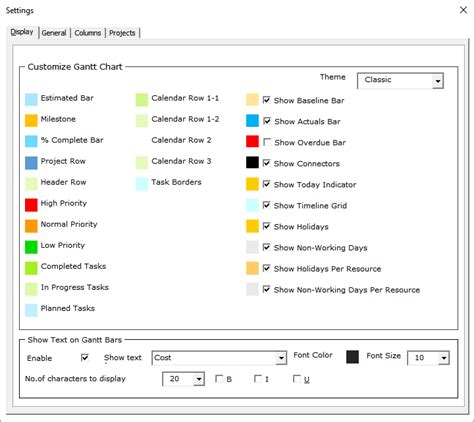Uncheck the Show Non-Working Days Per Resource checkbox
474x422 pixels.
tap(266, 289)
